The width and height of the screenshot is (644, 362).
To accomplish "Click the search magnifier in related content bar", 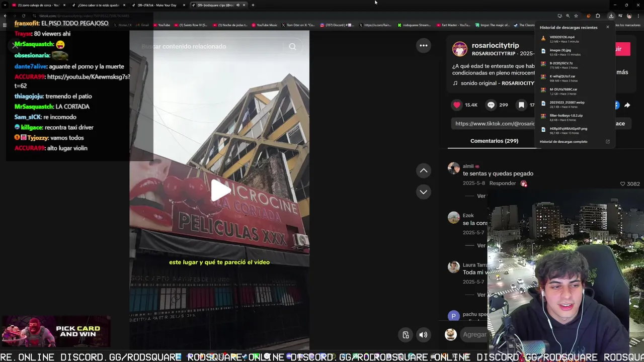I will click(x=292, y=46).
